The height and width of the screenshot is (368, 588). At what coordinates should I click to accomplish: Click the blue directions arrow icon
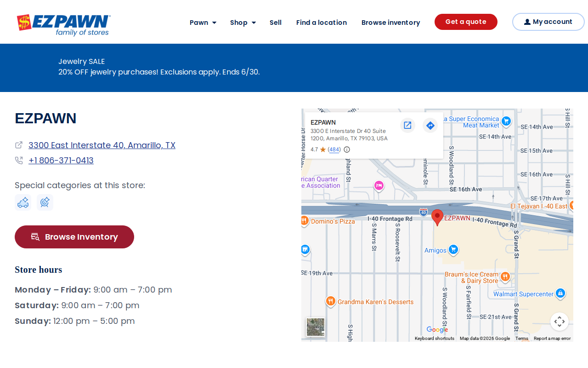click(x=430, y=125)
